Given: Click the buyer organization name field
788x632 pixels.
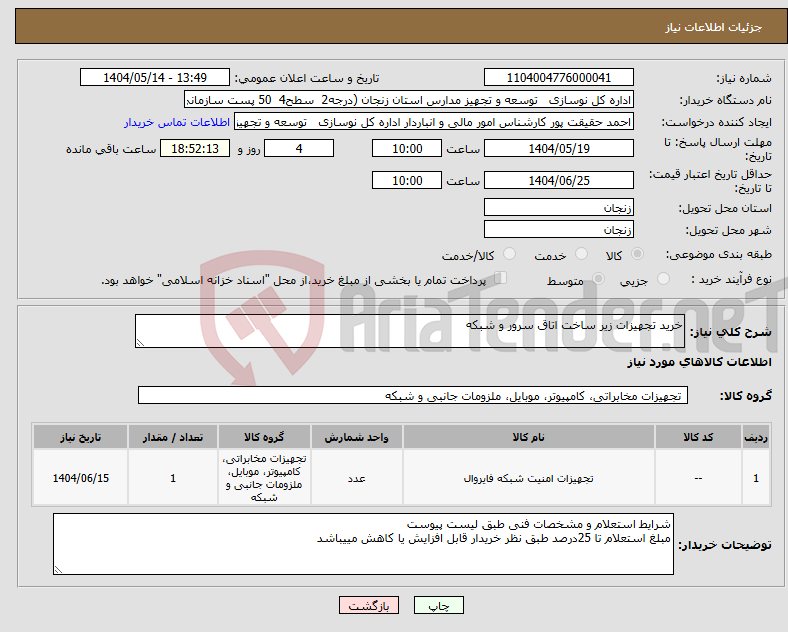Looking at the screenshot, I should click(409, 100).
